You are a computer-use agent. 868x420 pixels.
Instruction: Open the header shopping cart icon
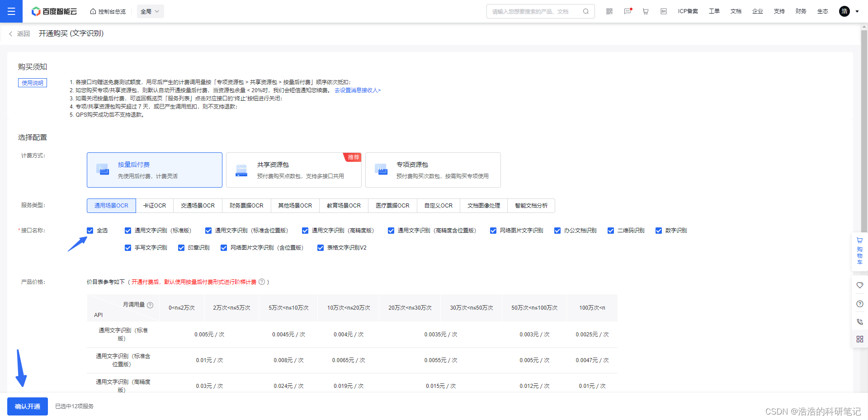646,11
